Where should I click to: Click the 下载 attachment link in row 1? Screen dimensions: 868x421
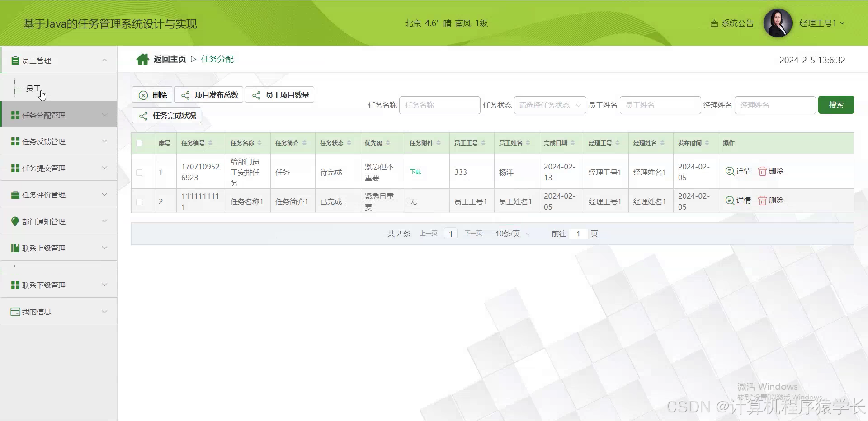point(415,172)
